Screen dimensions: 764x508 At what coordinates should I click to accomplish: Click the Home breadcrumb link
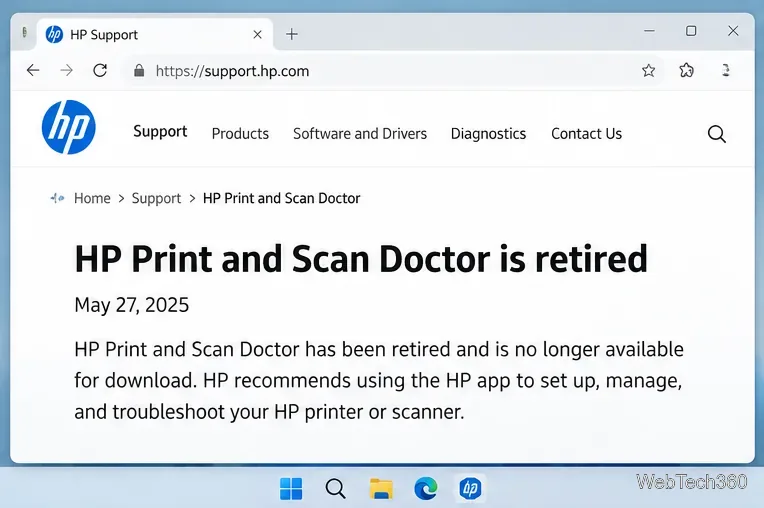tap(92, 198)
